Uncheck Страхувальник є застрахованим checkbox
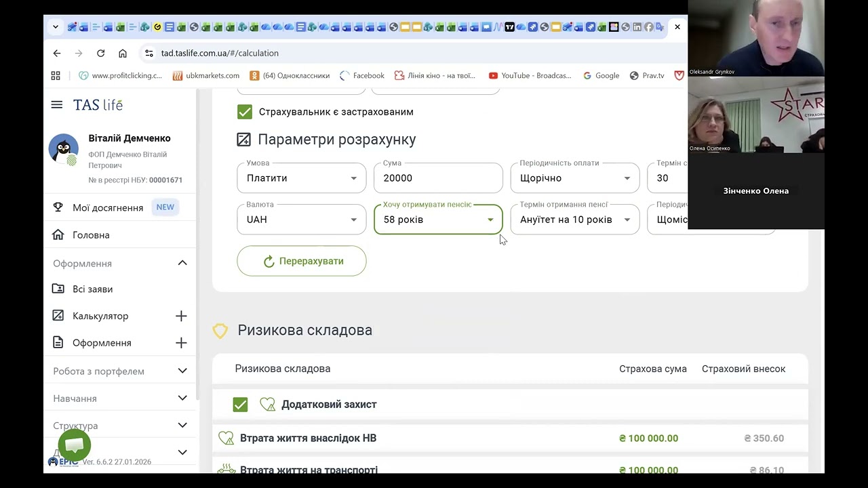The width and height of the screenshot is (868, 488). [245, 112]
